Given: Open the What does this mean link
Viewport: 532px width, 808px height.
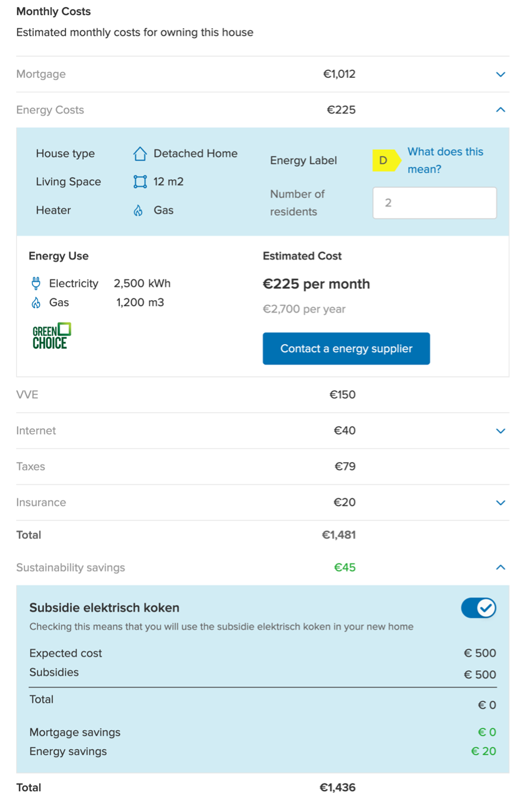Looking at the screenshot, I should pos(445,160).
